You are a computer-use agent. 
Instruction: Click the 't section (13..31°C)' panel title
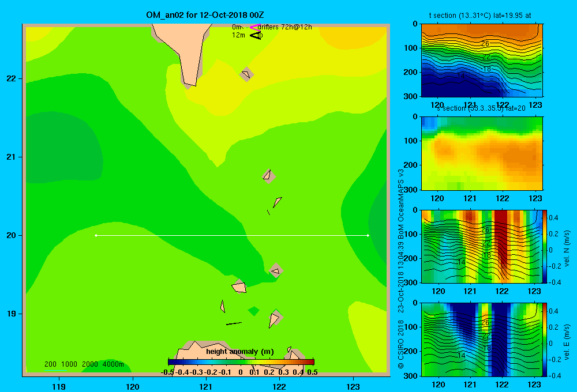(x=480, y=16)
